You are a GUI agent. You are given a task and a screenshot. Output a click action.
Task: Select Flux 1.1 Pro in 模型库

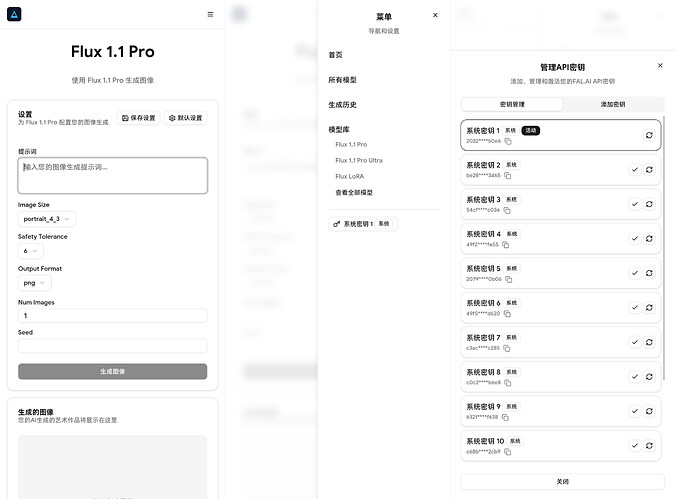[x=351, y=145]
